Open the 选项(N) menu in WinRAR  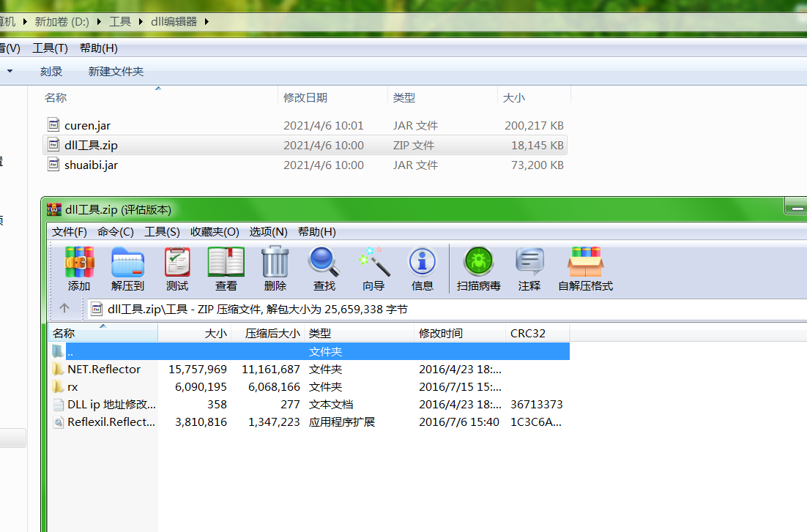coord(268,232)
